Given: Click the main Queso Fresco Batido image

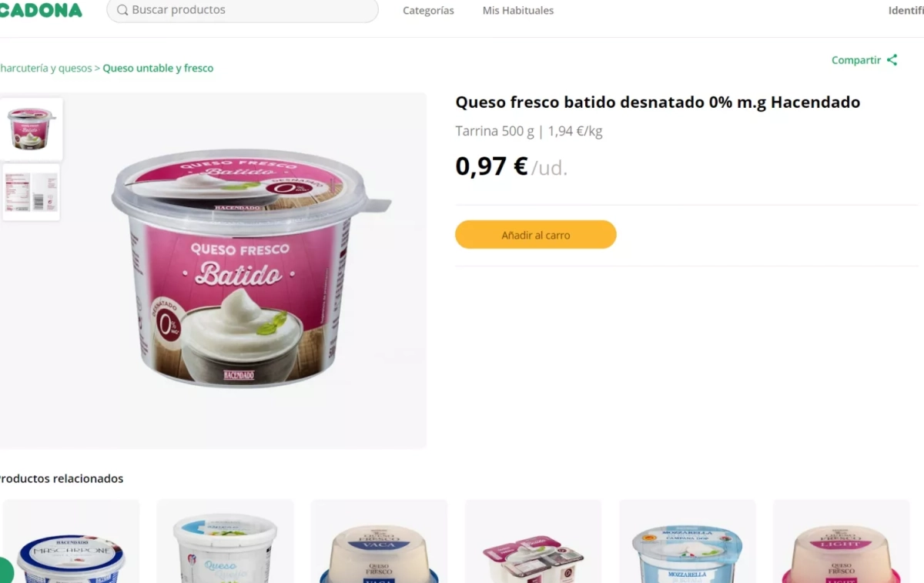Looking at the screenshot, I should point(251,270).
